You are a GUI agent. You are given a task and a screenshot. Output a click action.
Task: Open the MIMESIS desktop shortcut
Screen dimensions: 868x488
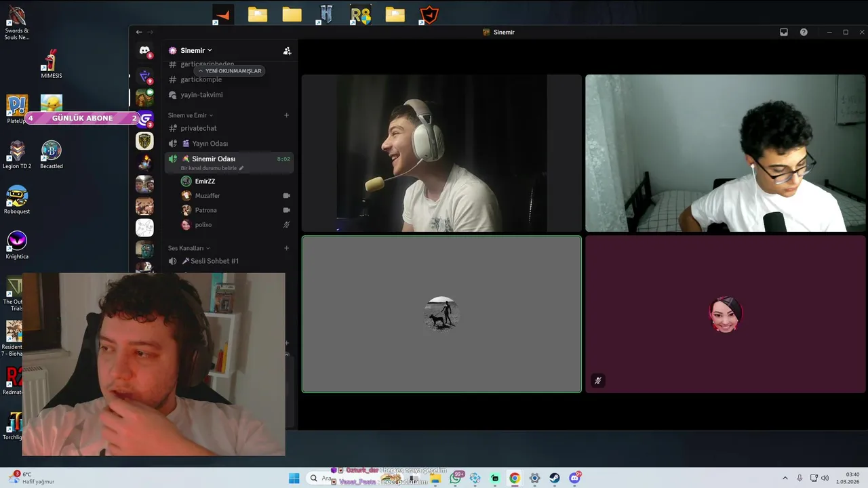51,64
